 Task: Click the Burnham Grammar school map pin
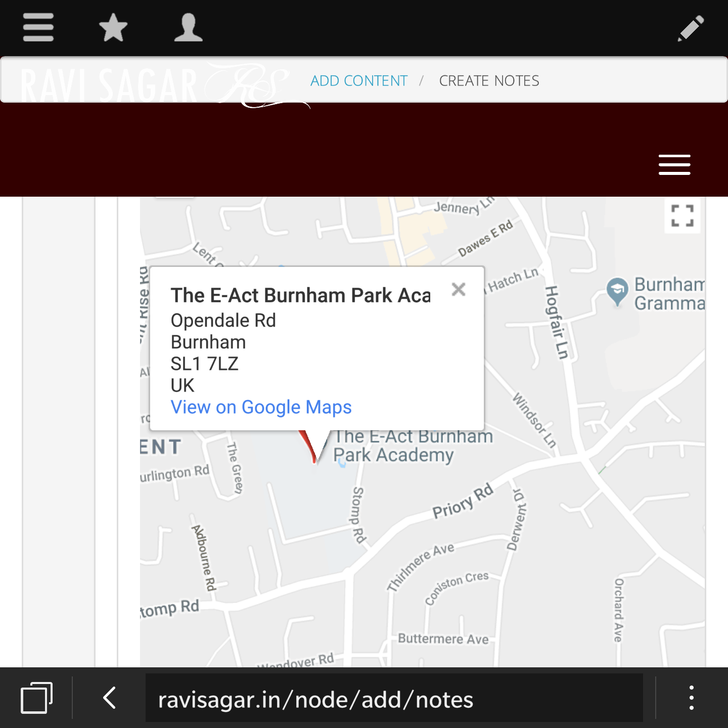617,291
